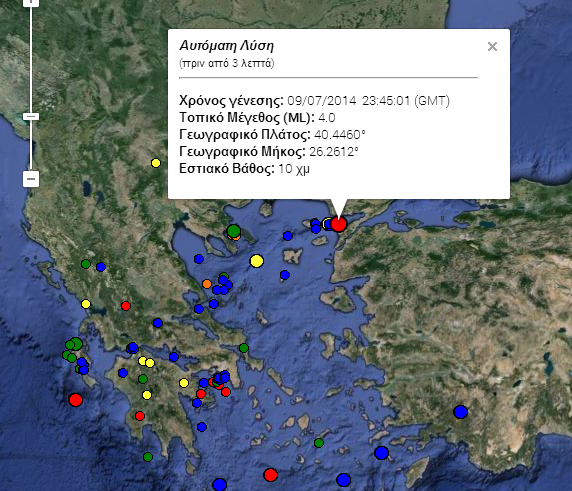Select the blue marker right of Epirus green marker
The image size is (572, 491).
click(101, 267)
